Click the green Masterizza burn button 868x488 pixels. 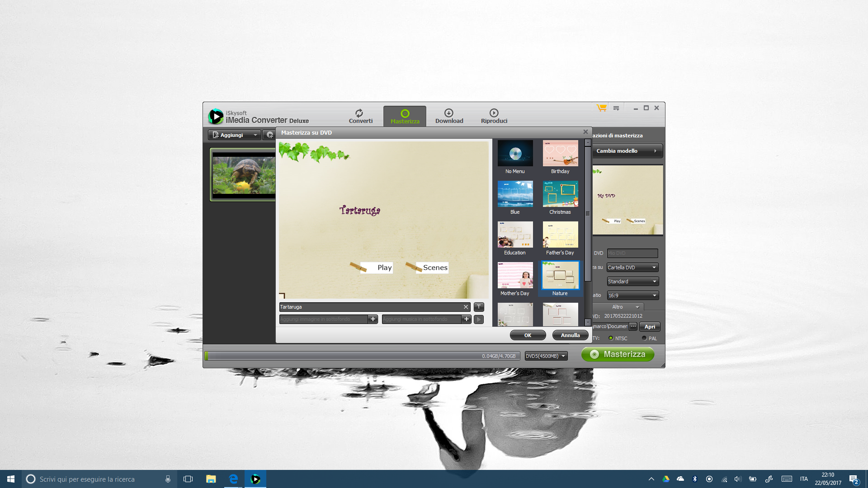[618, 354]
